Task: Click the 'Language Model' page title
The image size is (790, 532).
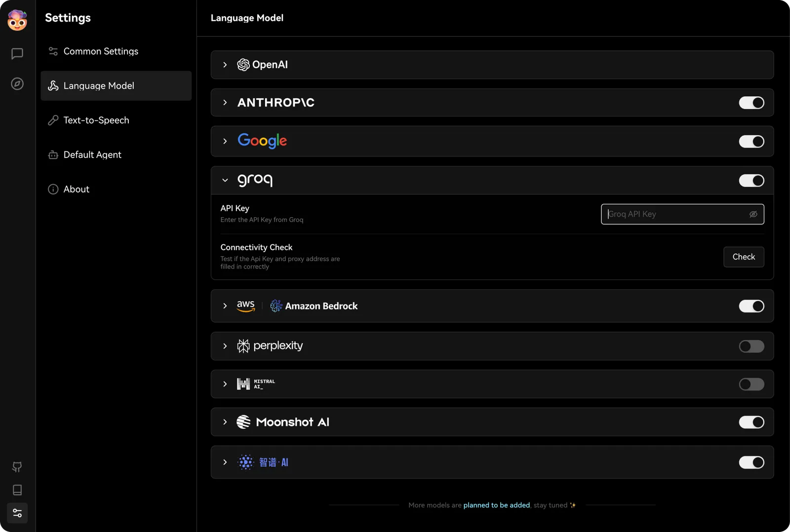Action: point(247,18)
